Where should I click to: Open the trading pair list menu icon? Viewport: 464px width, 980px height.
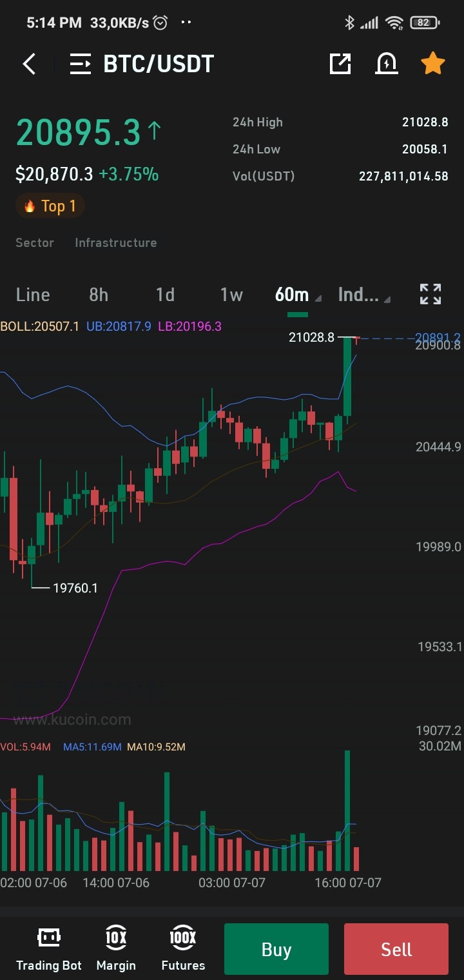(81, 64)
